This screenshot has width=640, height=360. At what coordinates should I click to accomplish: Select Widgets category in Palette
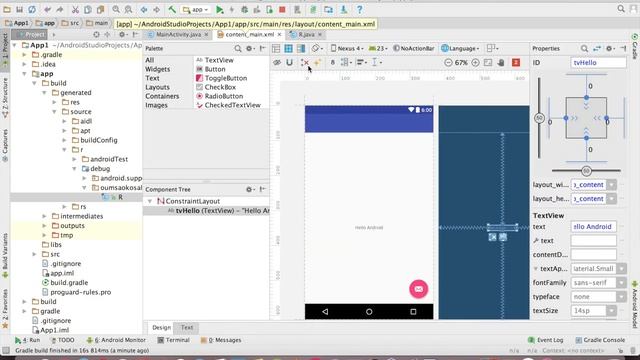158,69
